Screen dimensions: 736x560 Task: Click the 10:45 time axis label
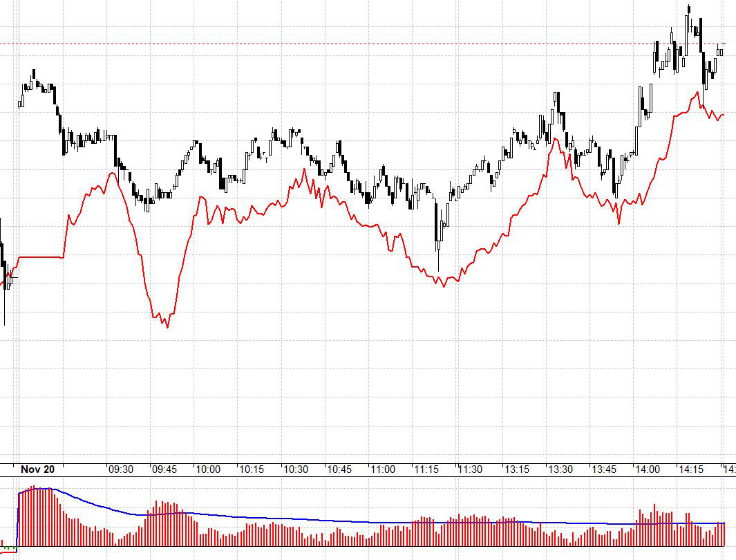click(x=339, y=469)
